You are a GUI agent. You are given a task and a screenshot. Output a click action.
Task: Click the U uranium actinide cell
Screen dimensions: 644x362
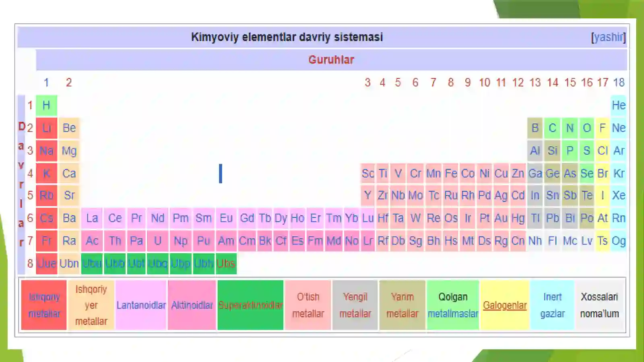tap(158, 241)
